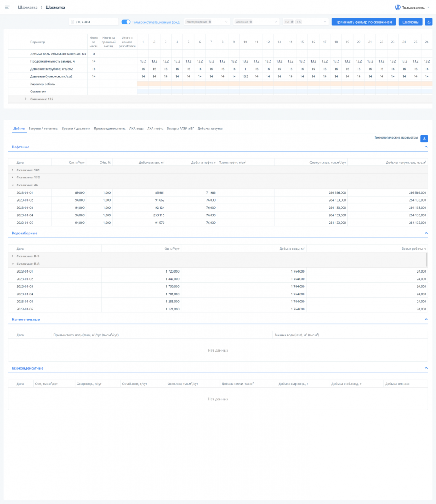Expand Скважина: 101 row in Нефтяные table
The height and width of the screenshot is (504, 436).
13,170
